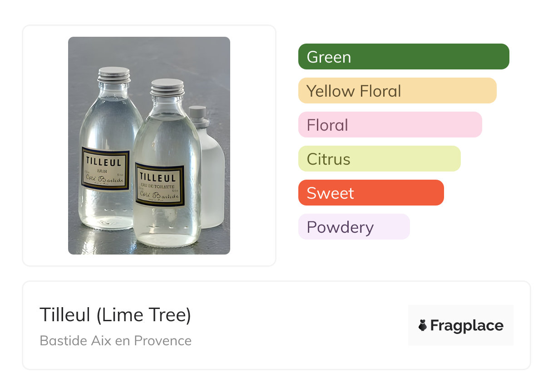Click the Tilleul Eau de Toilette label
The height and width of the screenshot is (392, 553).
click(x=159, y=185)
